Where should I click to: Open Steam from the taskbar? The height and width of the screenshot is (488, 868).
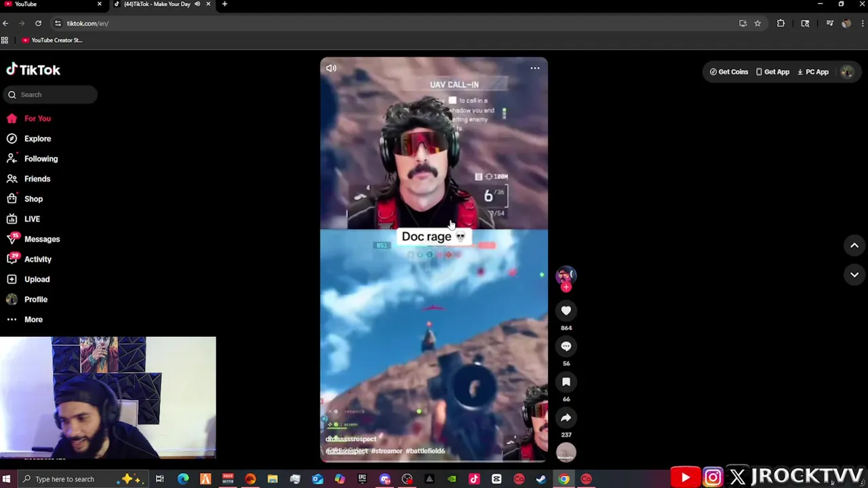[x=541, y=479]
